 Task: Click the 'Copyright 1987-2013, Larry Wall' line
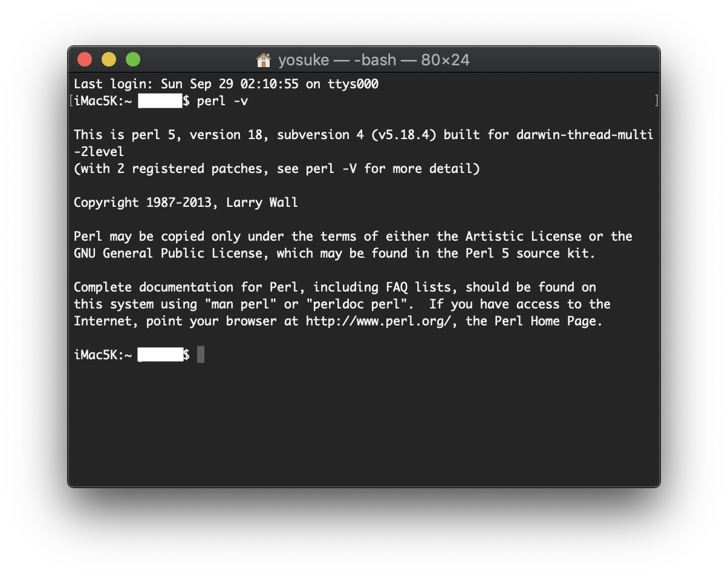(x=186, y=203)
